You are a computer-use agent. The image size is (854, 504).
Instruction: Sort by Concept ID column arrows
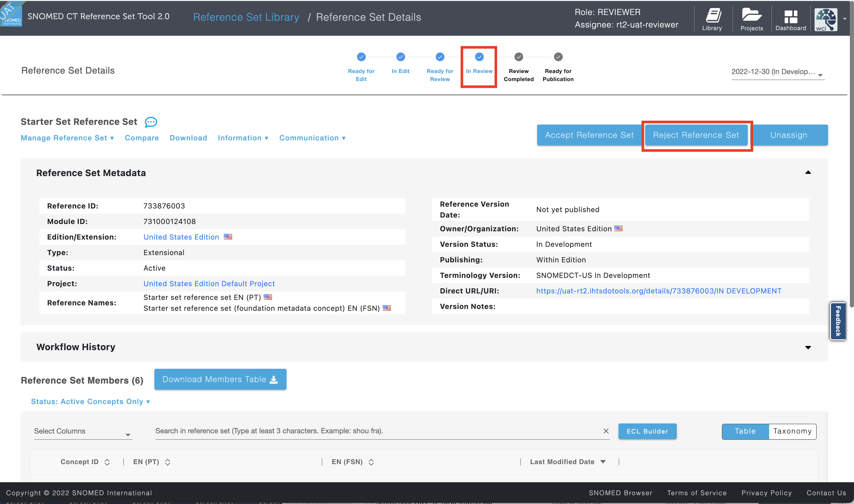[x=107, y=462]
